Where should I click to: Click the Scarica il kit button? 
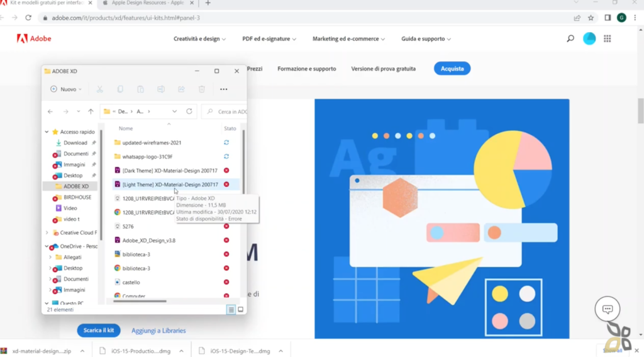[x=99, y=331]
